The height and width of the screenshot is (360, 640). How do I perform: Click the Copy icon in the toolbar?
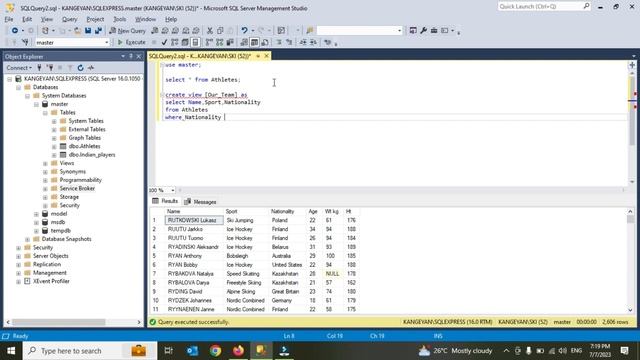(x=220, y=31)
